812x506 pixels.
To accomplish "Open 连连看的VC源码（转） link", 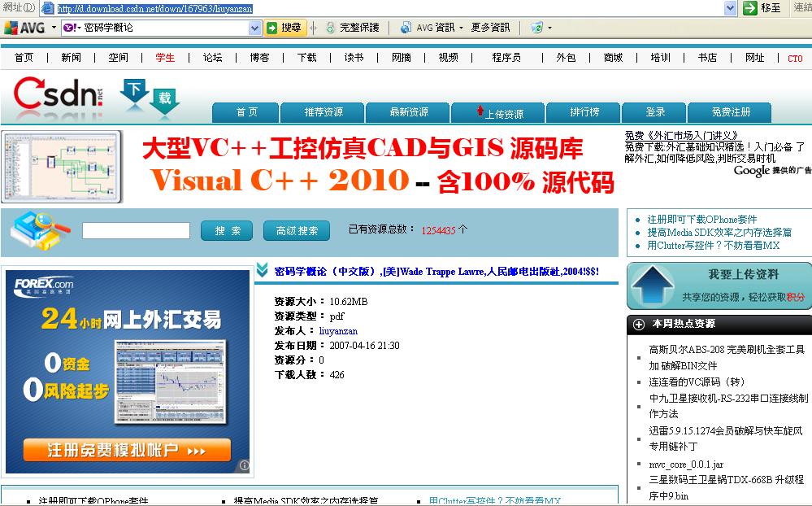I will (x=697, y=382).
